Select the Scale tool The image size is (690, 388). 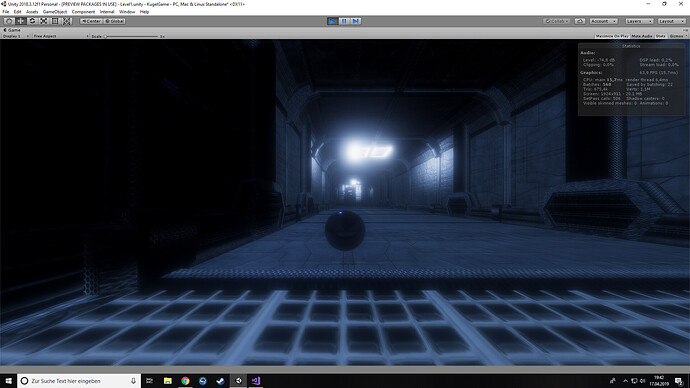(44, 21)
